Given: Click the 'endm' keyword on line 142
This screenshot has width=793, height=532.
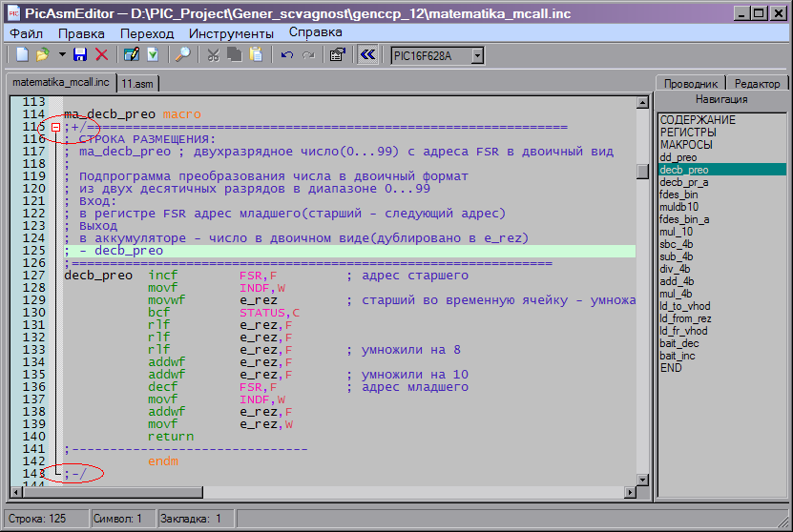Looking at the screenshot, I should 163,460.
